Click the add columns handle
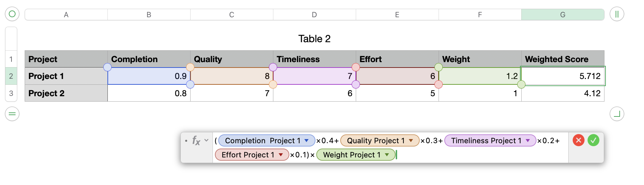Viewport: 644px width, 185px height. tap(617, 14)
